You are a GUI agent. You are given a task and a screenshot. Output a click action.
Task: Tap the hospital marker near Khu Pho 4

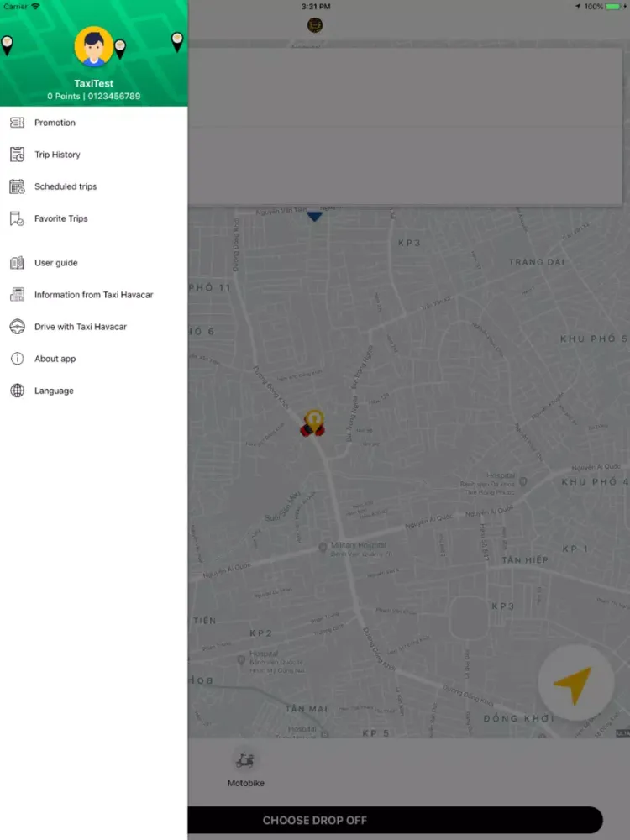(x=523, y=481)
